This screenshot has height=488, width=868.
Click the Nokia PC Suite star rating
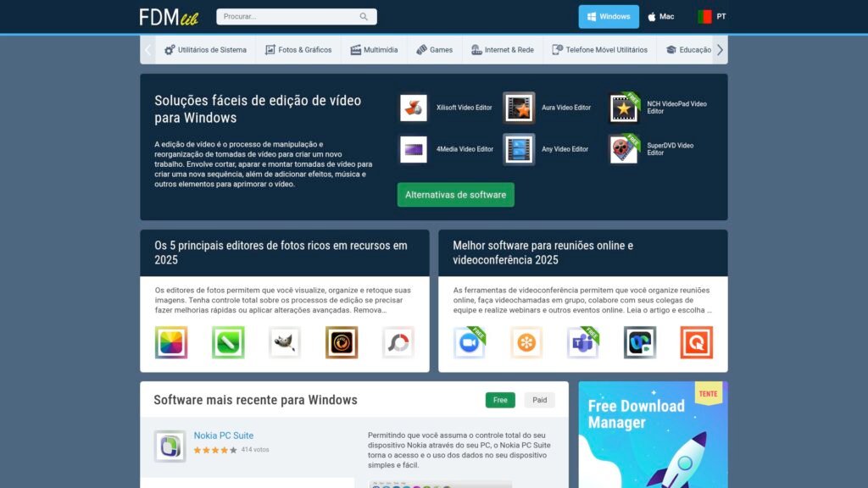(215, 450)
